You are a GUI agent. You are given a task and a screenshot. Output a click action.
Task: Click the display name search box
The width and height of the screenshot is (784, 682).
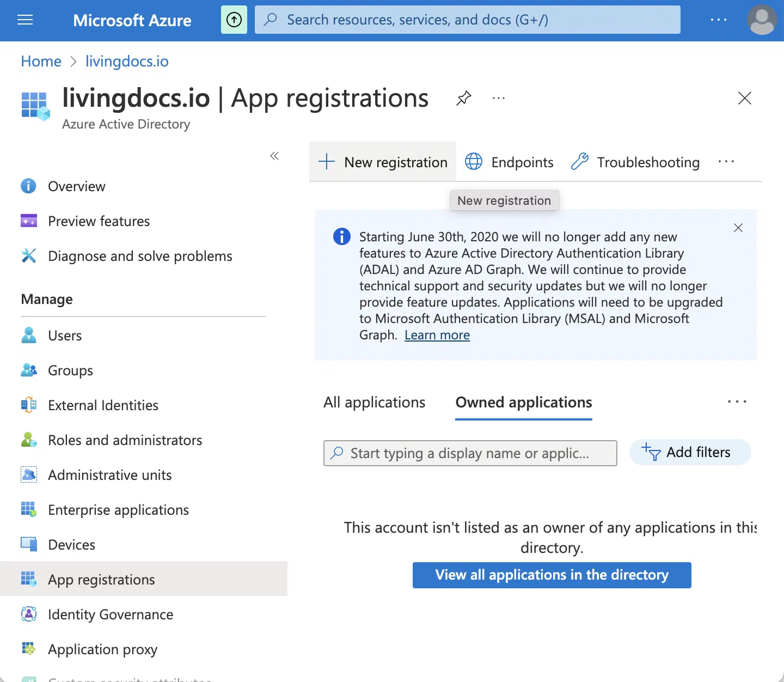470,453
